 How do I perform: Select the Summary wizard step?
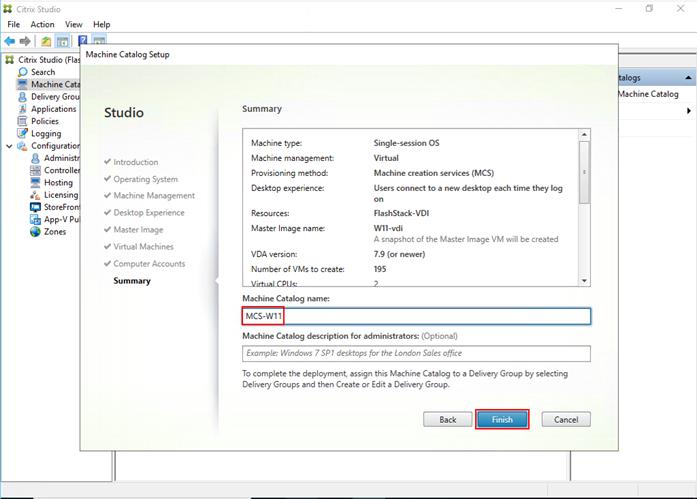[x=132, y=281]
